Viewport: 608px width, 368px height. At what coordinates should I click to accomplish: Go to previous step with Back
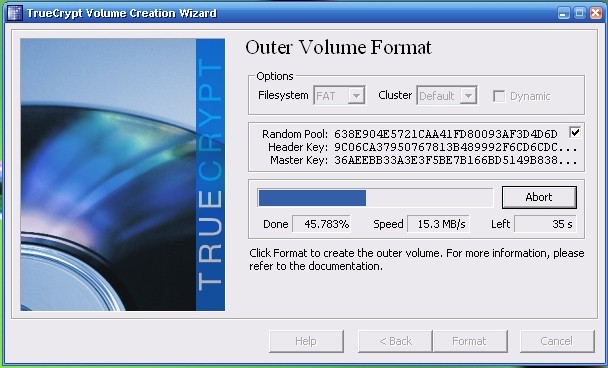tap(395, 341)
